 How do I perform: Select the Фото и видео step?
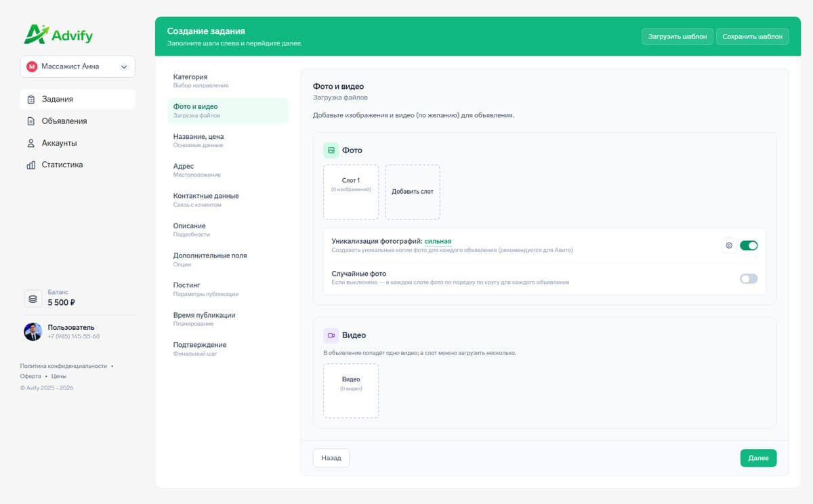click(x=228, y=110)
